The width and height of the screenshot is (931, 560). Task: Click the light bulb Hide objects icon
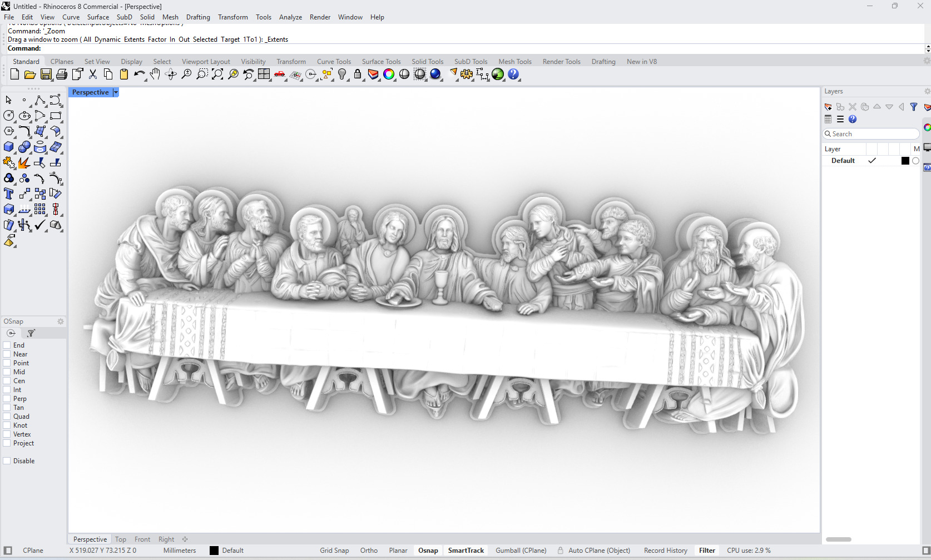(x=342, y=75)
